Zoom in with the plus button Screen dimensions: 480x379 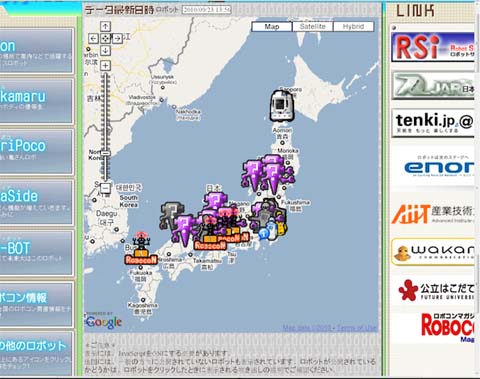pos(105,65)
